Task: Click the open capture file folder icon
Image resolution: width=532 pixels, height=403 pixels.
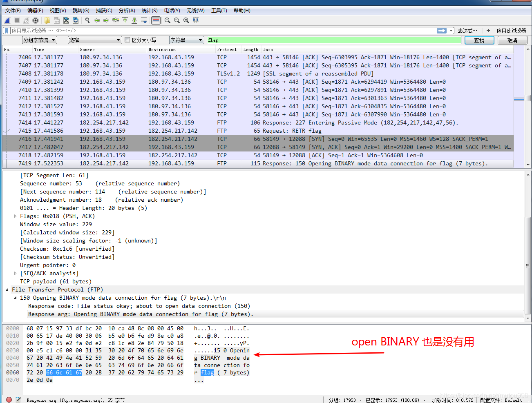Action: point(47,20)
